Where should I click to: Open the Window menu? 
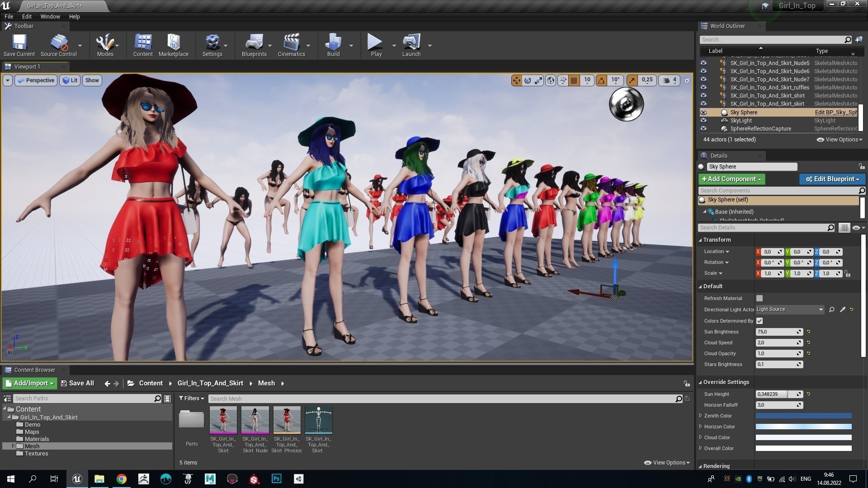pyautogui.click(x=50, y=16)
